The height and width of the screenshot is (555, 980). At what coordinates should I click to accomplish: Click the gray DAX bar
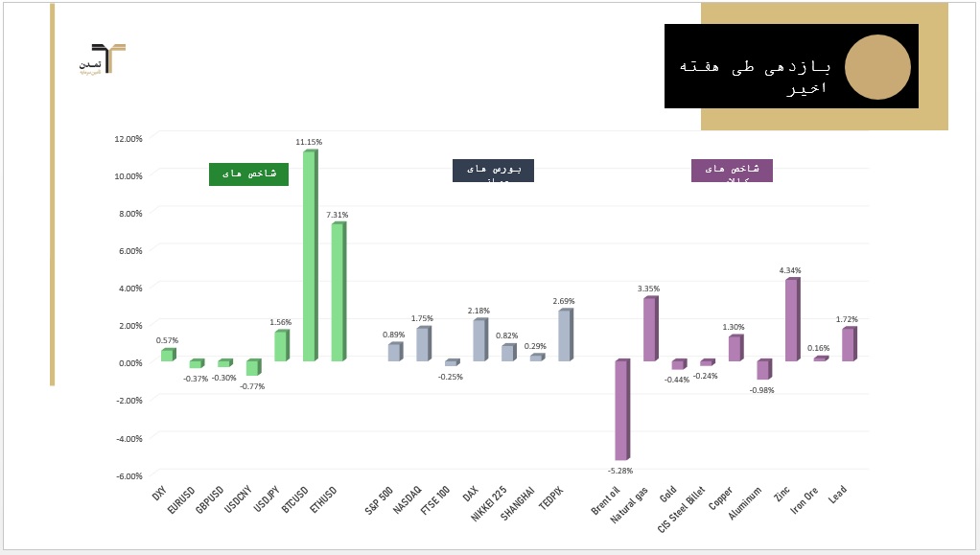[479, 340]
